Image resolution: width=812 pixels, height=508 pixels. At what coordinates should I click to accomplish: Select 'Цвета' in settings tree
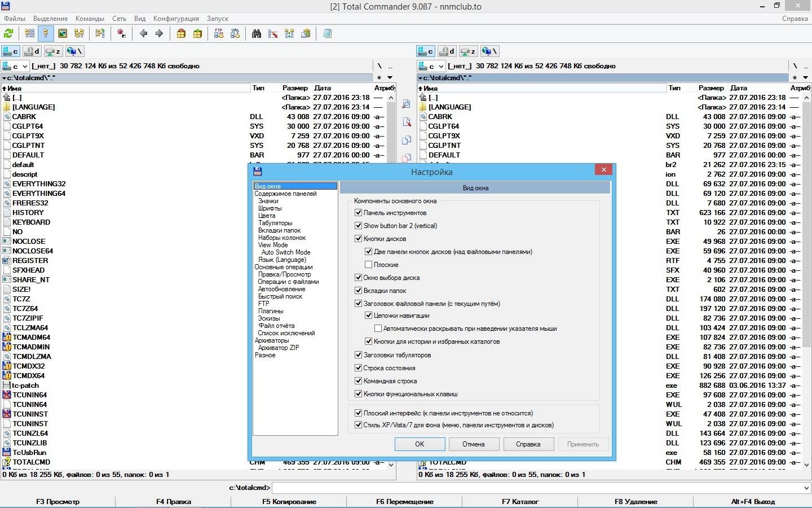(x=267, y=216)
